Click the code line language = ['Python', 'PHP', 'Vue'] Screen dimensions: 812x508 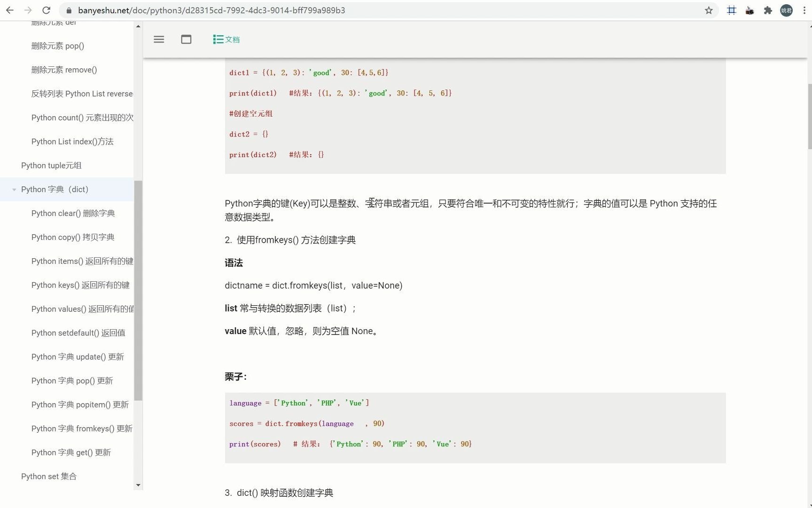299,403
